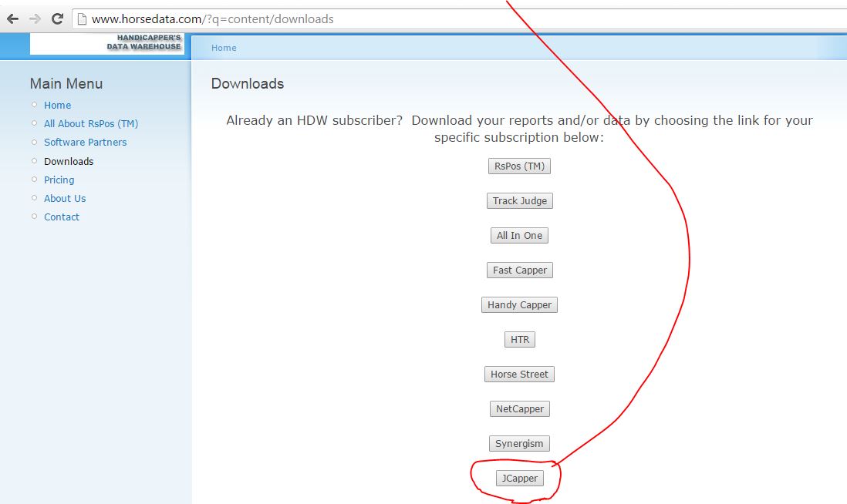The height and width of the screenshot is (504, 847).
Task: Click the browser forward arrow
Action: pyautogui.click(x=35, y=19)
